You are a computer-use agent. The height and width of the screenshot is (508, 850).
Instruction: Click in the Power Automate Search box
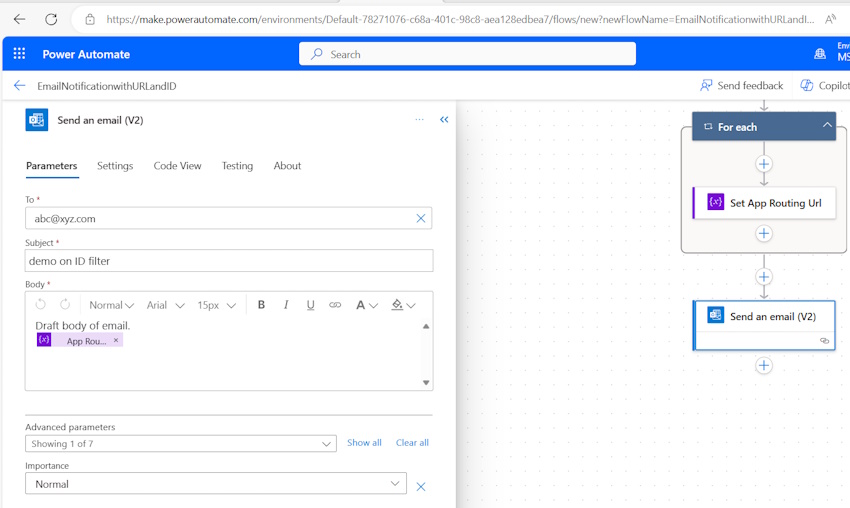coord(467,54)
